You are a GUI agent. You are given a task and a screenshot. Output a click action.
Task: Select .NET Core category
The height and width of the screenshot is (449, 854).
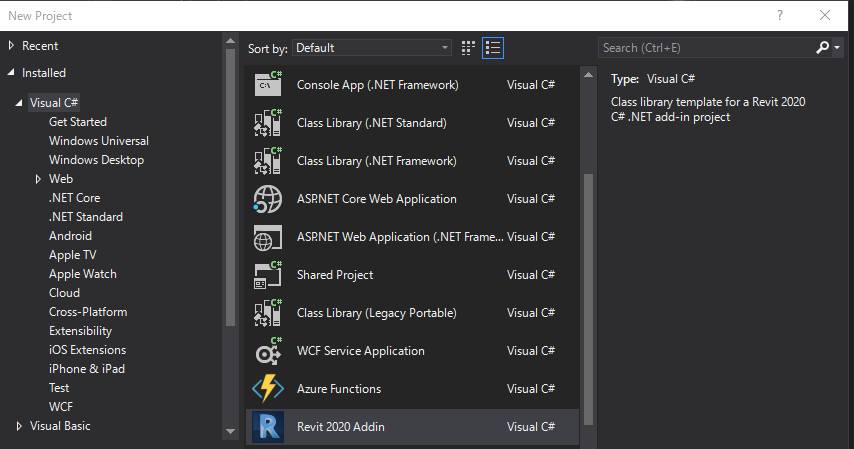(x=75, y=198)
